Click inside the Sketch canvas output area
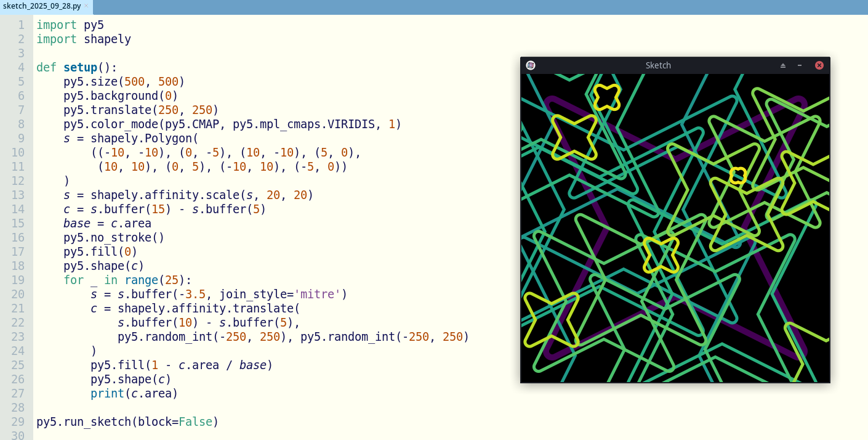This screenshot has width=868, height=440. [675, 228]
